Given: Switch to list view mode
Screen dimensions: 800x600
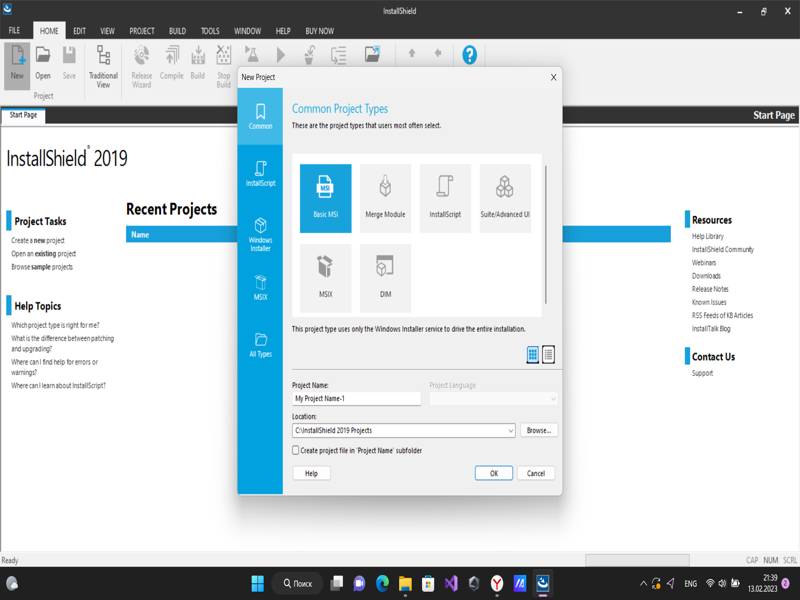Looking at the screenshot, I should pyautogui.click(x=548, y=354).
